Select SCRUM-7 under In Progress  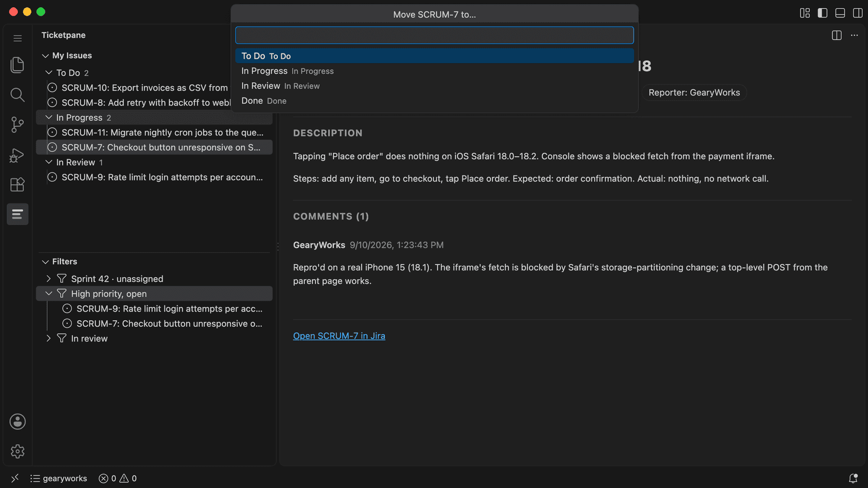coord(154,147)
